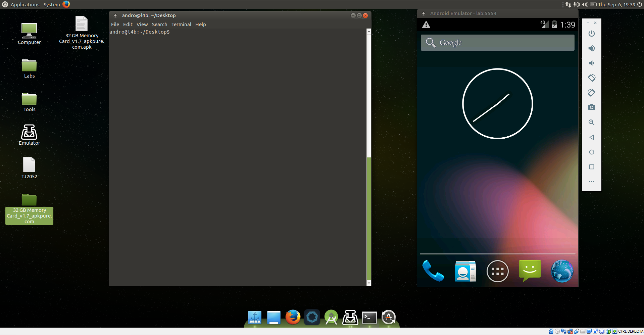Open the Applications menu in top panel

[25, 5]
